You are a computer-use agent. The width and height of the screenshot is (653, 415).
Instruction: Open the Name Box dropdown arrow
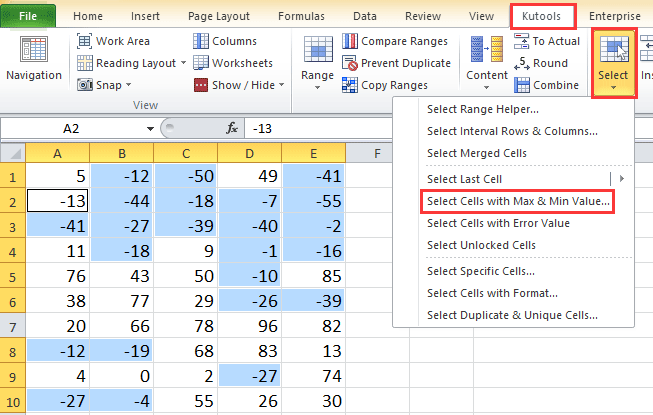pyautogui.click(x=150, y=129)
